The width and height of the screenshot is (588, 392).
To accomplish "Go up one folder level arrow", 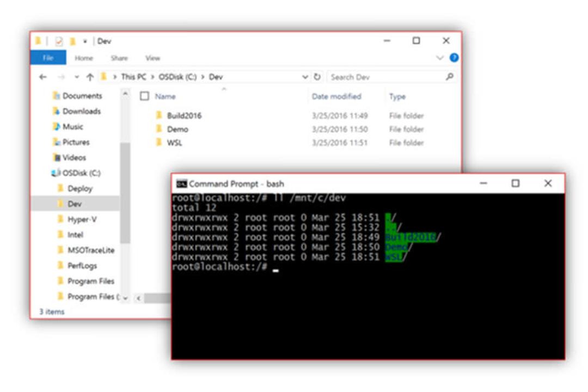I will point(90,77).
